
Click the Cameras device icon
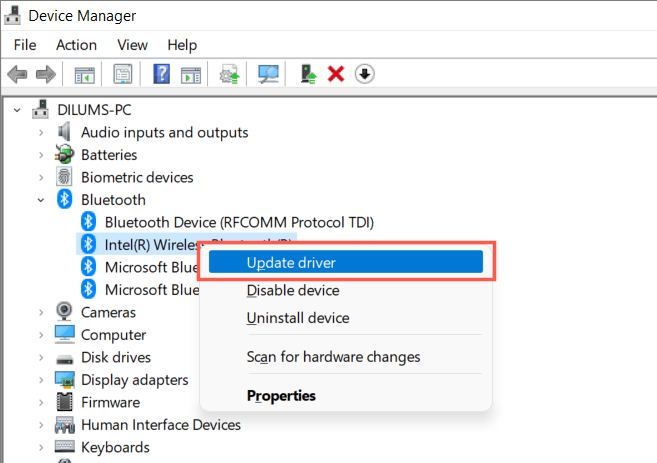[x=64, y=312]
